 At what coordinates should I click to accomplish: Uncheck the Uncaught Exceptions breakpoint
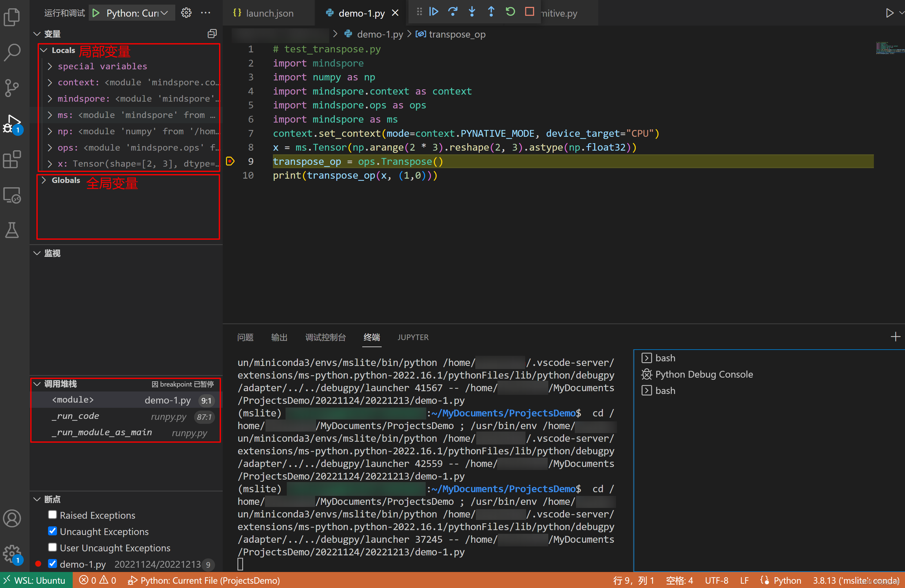52,531
